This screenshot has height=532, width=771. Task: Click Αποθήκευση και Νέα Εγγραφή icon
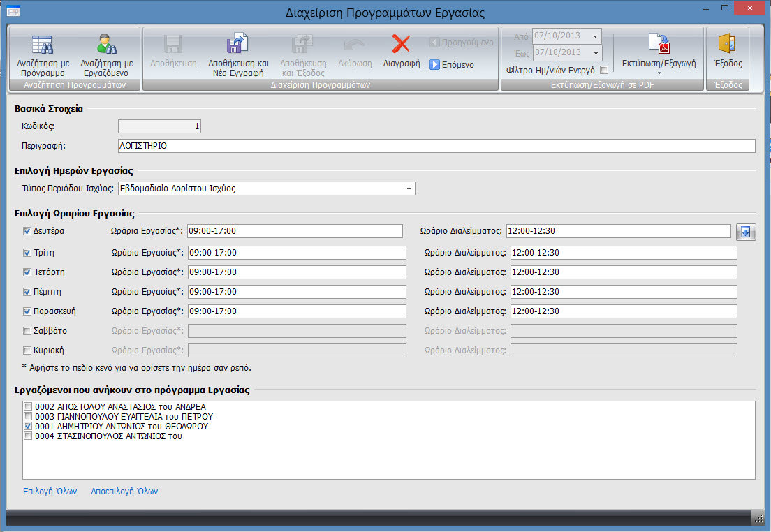[x=238, y=44]
